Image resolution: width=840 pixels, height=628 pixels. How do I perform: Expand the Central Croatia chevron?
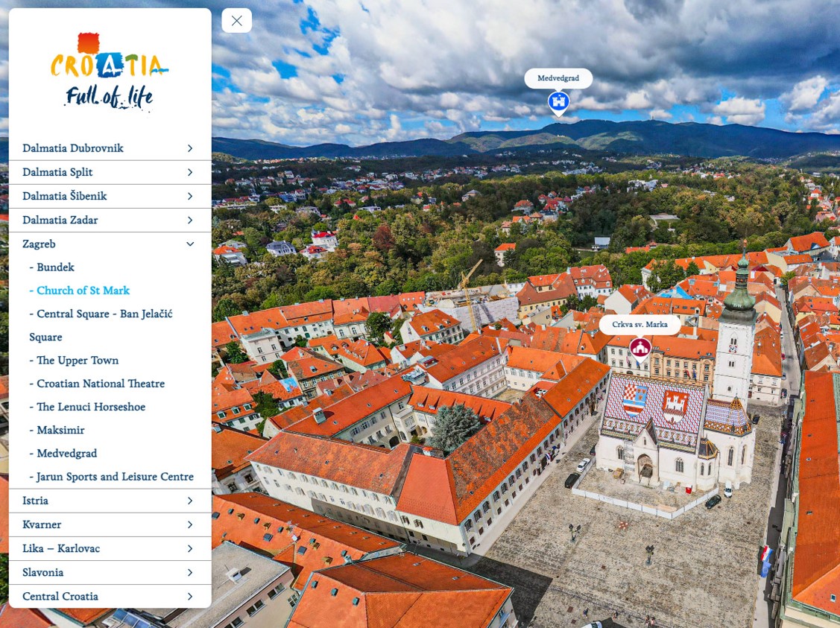pyautogui.click(x=189, y=597)
